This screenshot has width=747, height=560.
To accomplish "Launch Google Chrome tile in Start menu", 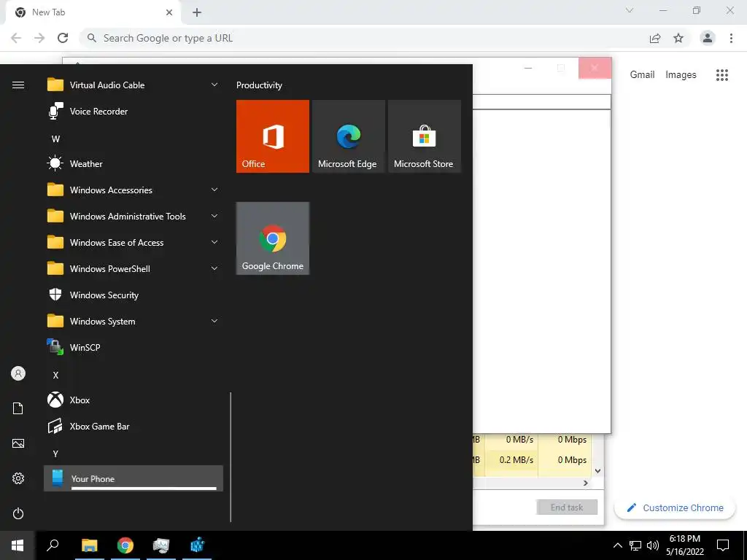I will 273,238.
